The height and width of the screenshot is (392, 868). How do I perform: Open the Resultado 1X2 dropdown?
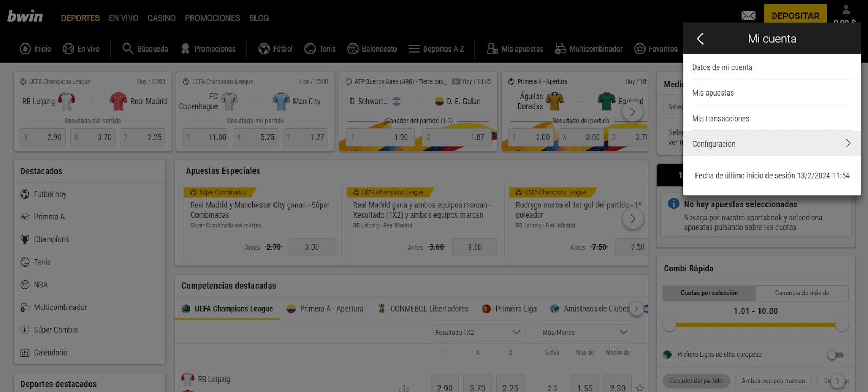477,332
